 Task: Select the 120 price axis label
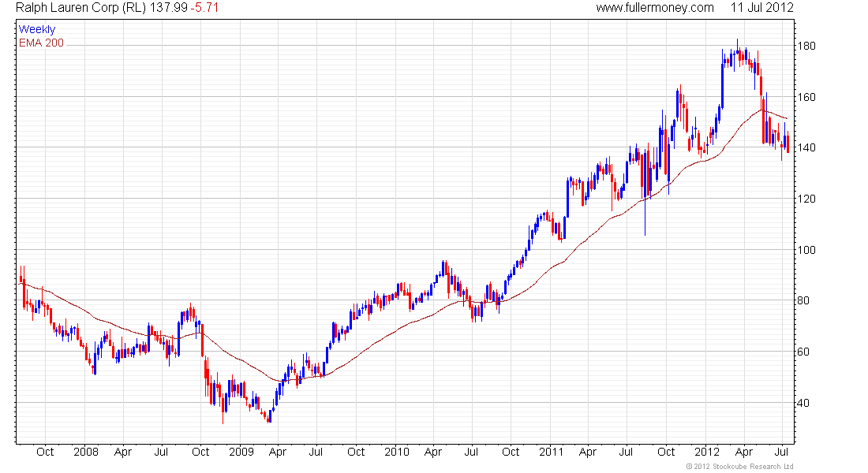[x=807, y=199]
